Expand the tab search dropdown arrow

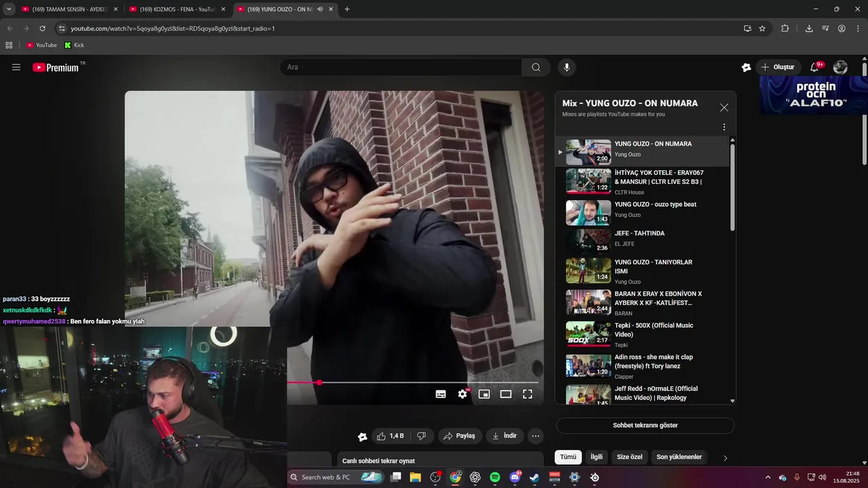(x=9, y=9)
